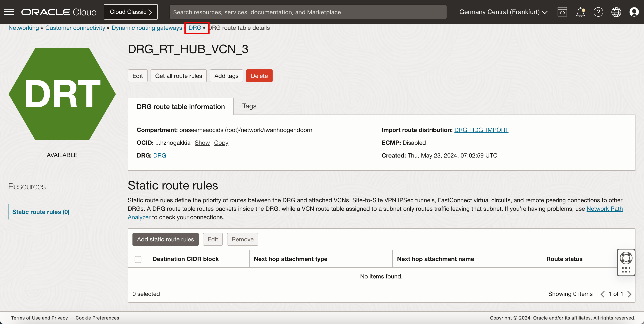Expand the Cloud Classic menu dropdown
644x324 pixels.
(131, 12)
